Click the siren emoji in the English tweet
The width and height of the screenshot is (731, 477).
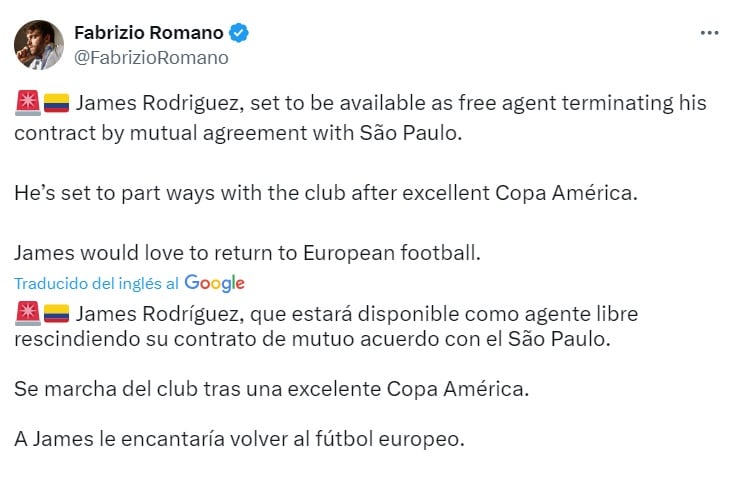27,103
